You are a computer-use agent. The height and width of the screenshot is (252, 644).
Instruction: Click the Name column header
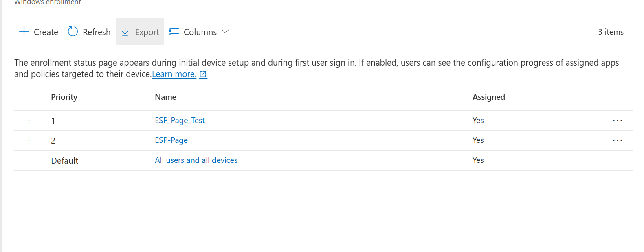(165, 97)
